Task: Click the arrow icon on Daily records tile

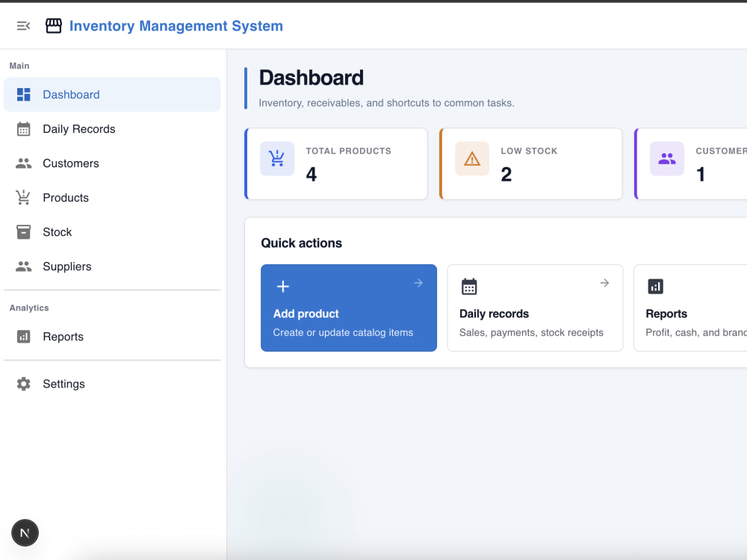Action: click(x=604, y=283)
